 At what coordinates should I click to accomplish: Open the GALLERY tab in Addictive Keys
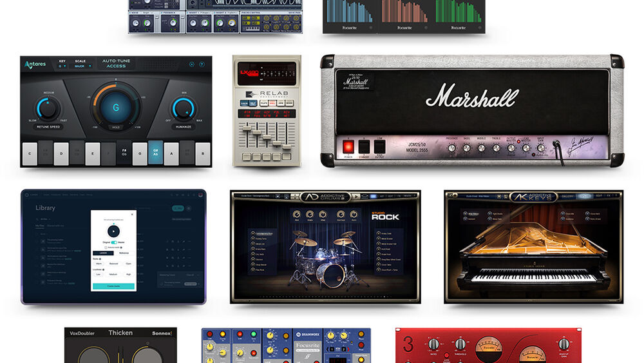click(x=568, y=196)
